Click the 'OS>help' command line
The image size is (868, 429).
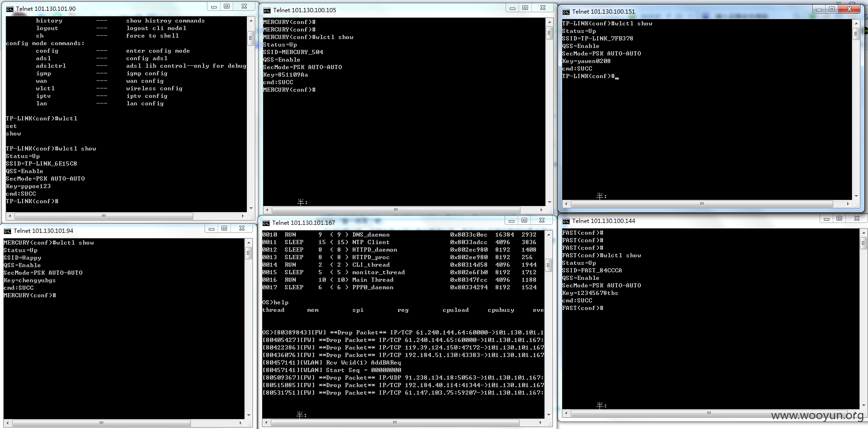[x=276, y=302]
